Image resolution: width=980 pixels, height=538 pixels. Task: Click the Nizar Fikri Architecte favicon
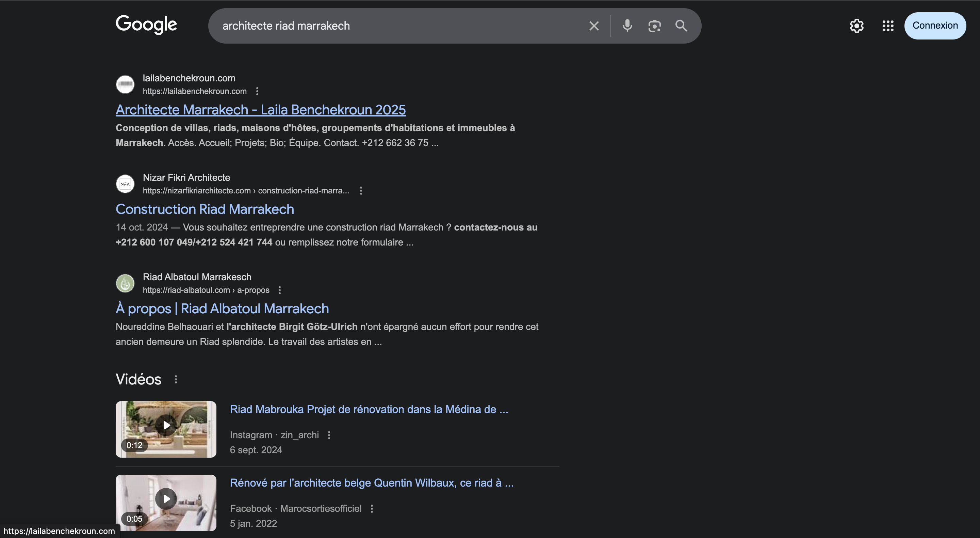pyautogui.click(x=125, y=184)
